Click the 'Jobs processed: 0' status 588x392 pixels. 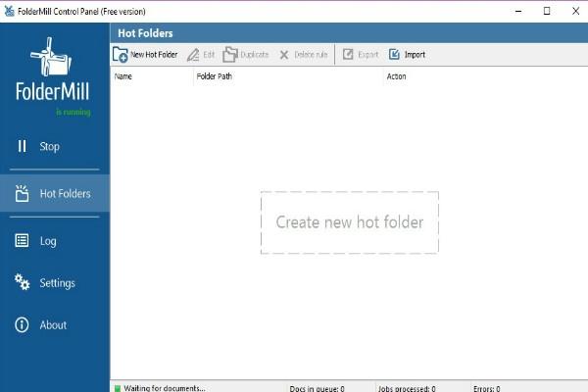click(x=407, y=389)
